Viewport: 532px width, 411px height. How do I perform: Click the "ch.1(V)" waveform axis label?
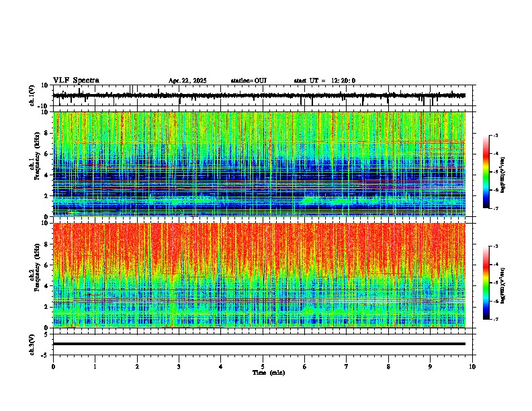pos(32,95)
